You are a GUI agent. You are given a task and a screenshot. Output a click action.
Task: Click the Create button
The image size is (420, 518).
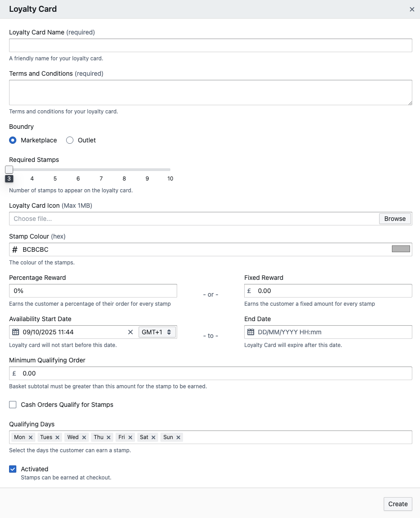click(x=398, y=504)
